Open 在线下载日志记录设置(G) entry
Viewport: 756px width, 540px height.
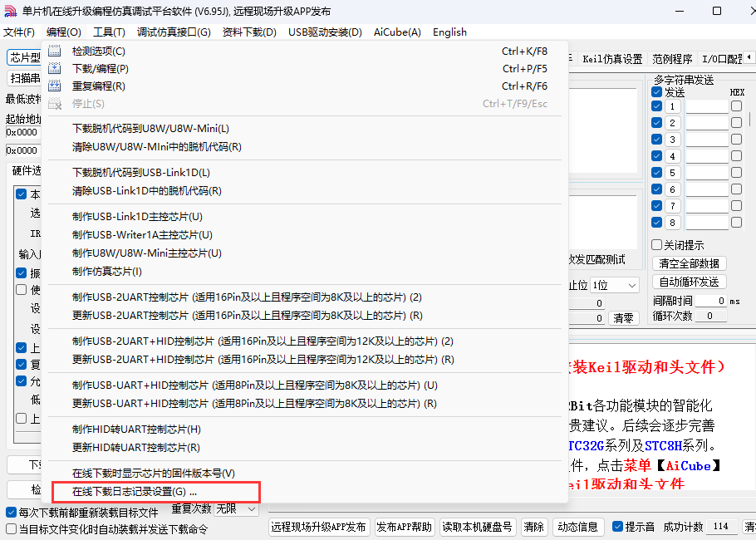click(305, 492)
